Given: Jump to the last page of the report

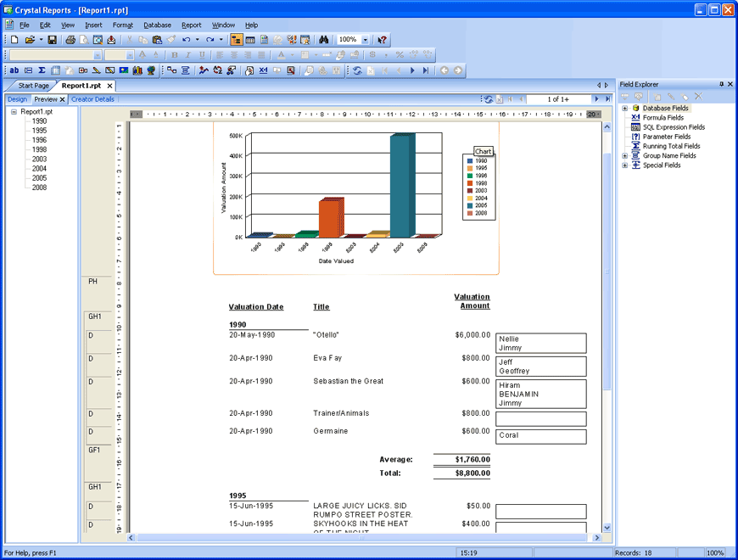Looking at the screenshot, I should pyautogui.click(x=608, y=99).
